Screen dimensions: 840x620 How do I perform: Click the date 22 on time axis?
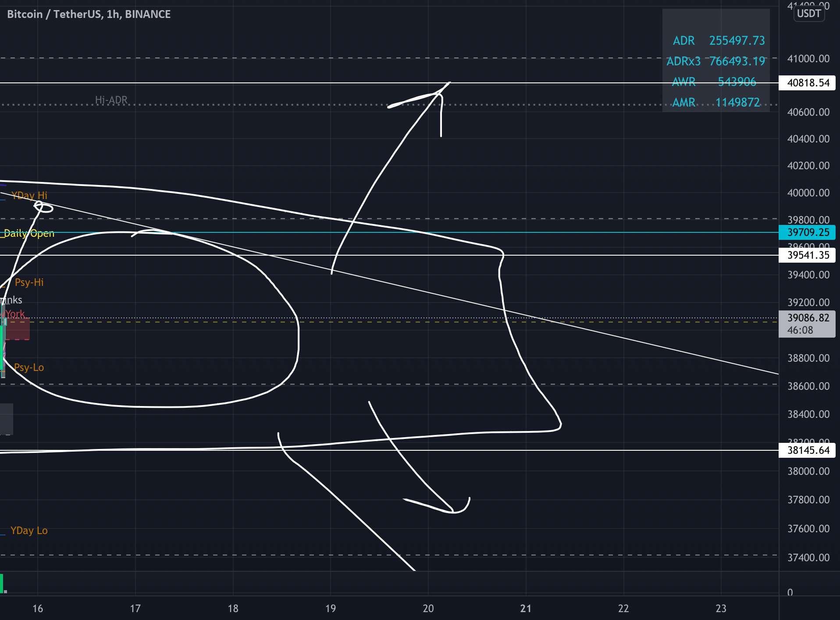tap(623, 609)
